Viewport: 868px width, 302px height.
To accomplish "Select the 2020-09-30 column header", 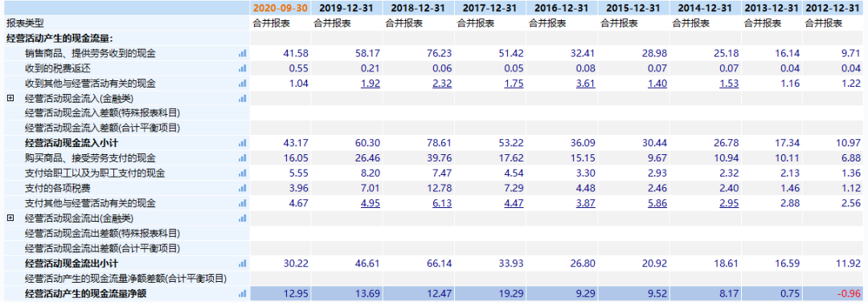I will [x=280, y=8].
